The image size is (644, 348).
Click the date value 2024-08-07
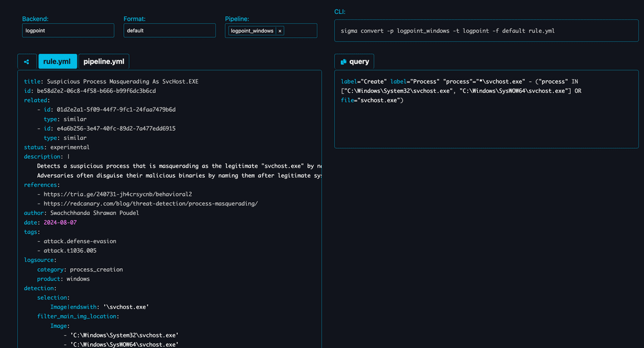[60, 222]
